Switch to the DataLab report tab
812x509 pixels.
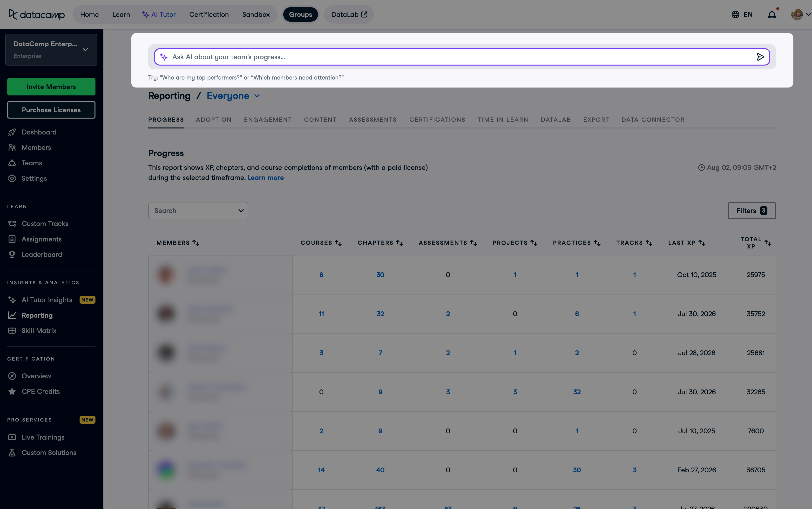[556, 120]
